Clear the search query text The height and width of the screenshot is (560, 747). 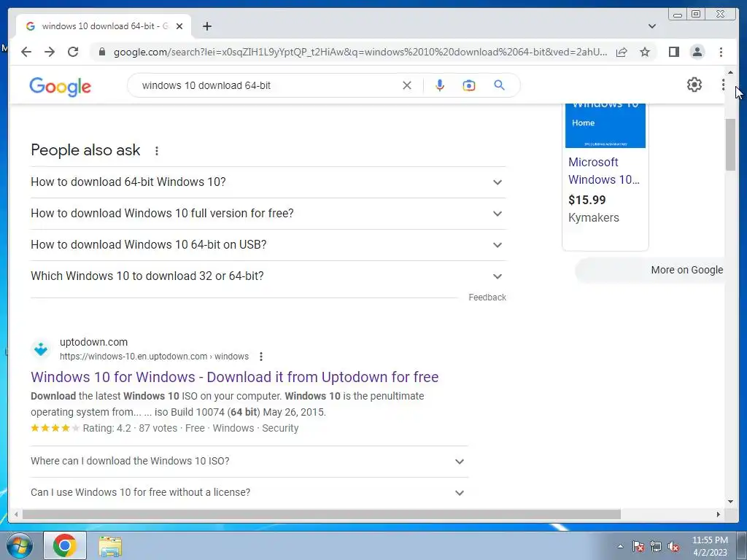[x=407, y=85]
